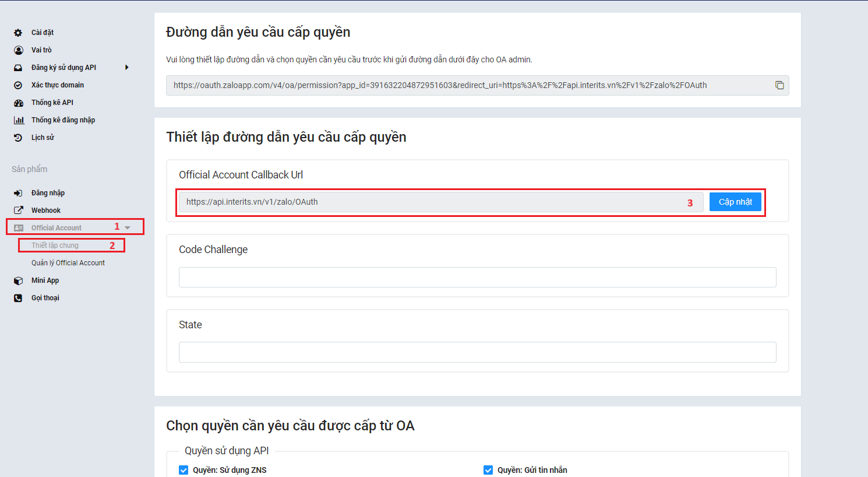
Task: Open the Đăng nhập product page
Action: (x=48, y=193)
